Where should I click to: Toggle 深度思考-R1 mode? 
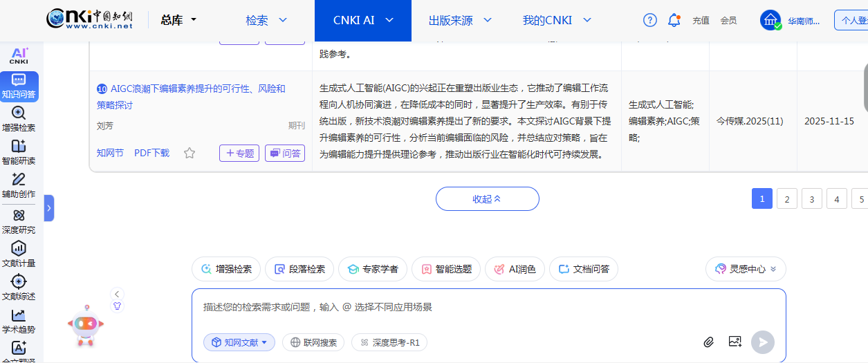click(389, 342)
